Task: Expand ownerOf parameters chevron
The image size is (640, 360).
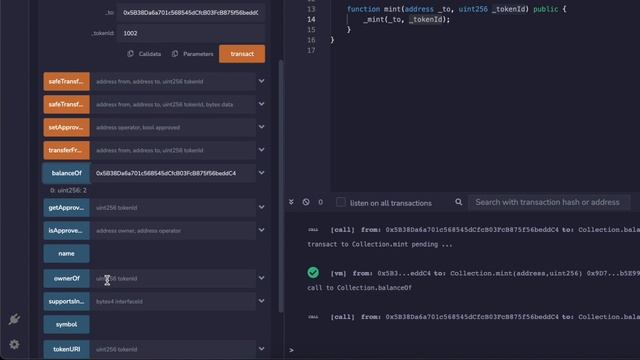Action: [261, 278]
